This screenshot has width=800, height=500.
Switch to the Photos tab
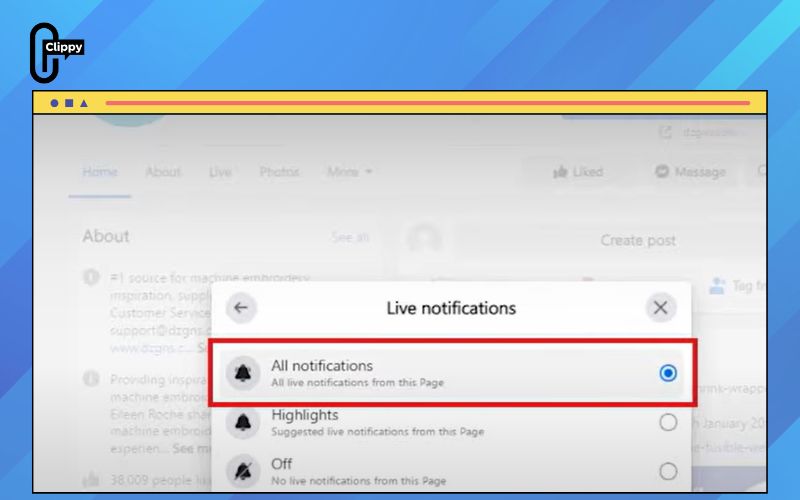pos(279,172)
